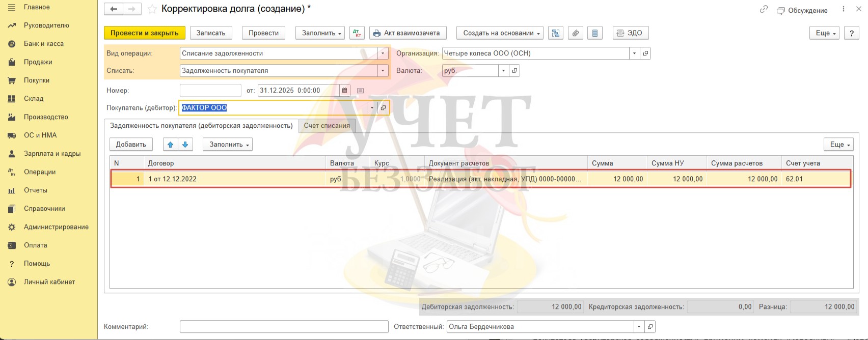Go back with the left arrow button
Screen dimensions: 868x340
pyautogui.click(x=114, y=9)
